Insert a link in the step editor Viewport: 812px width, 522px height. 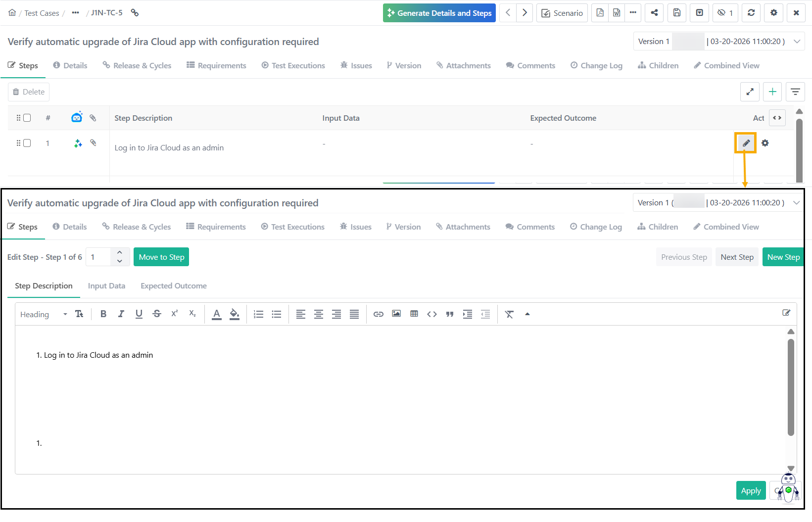coord(379,314)
